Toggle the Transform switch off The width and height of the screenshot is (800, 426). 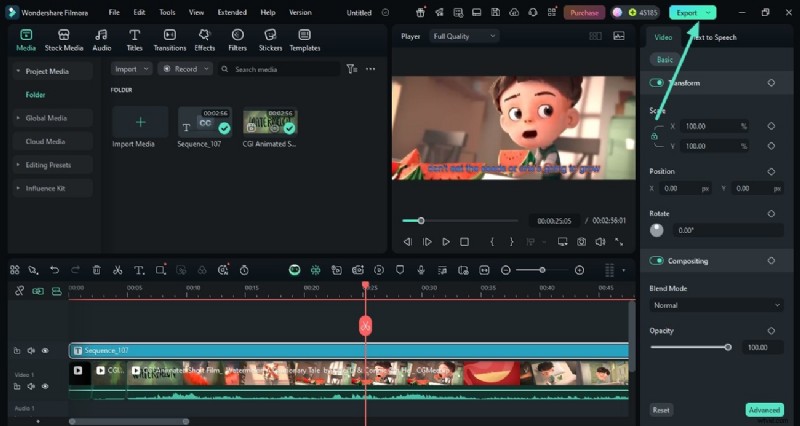tap(657, 83)
